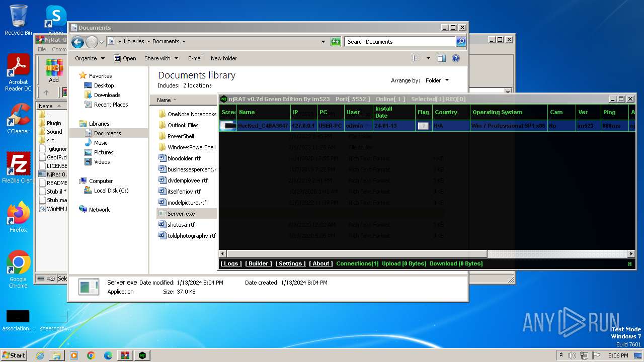Open Google Chrome desktop shortcut

pos(18,269)
